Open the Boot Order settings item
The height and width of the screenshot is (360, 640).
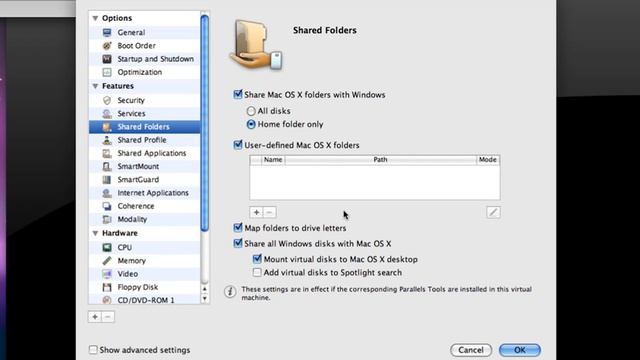[144, 46]
